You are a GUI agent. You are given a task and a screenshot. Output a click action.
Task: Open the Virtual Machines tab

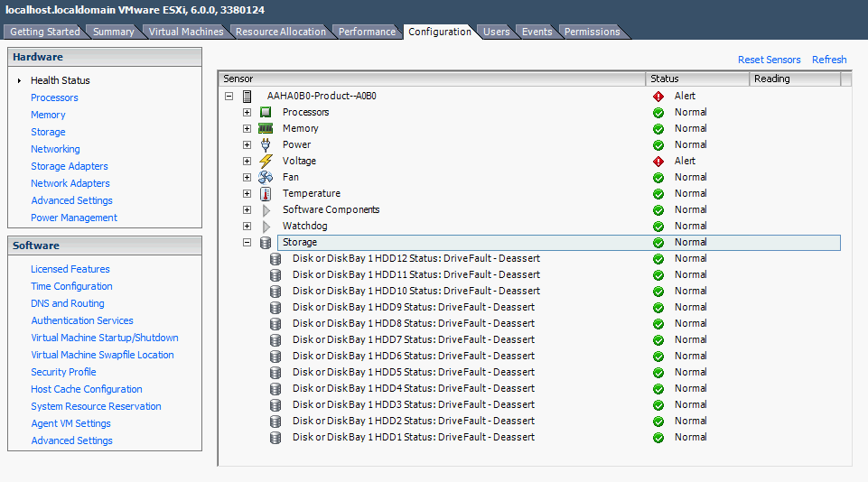(x=186, y=32)
